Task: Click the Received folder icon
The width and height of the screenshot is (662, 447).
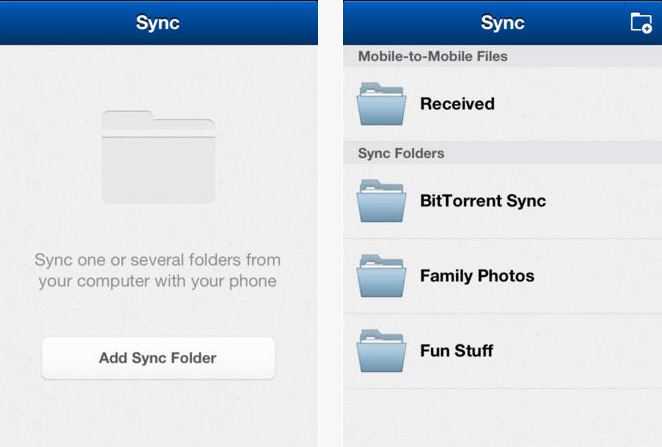Action: click(x=381, y=104)
